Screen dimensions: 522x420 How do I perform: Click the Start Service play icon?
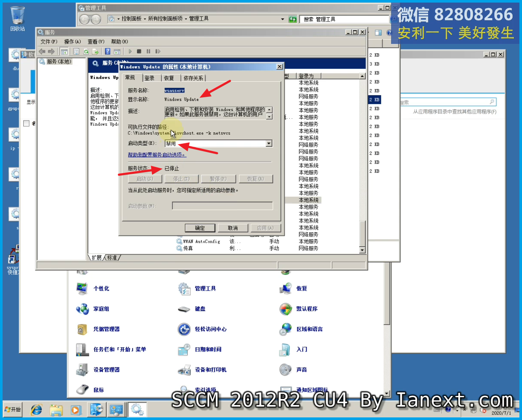coord(130,51)
